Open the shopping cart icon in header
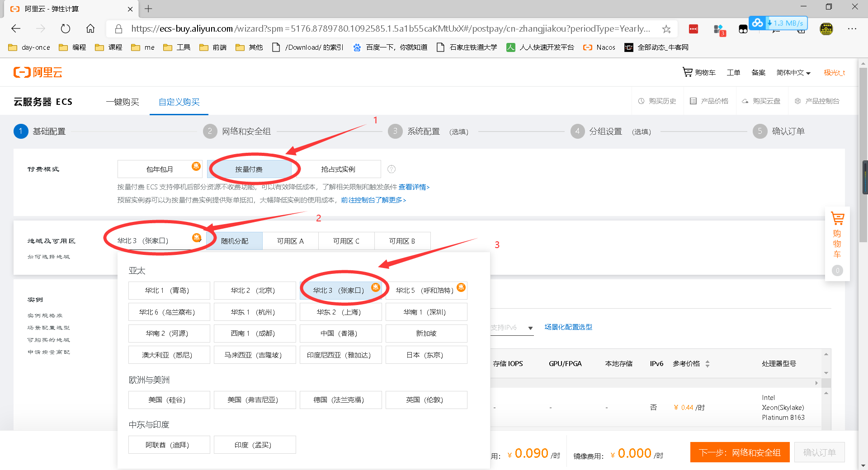 (x=687, y=72)
